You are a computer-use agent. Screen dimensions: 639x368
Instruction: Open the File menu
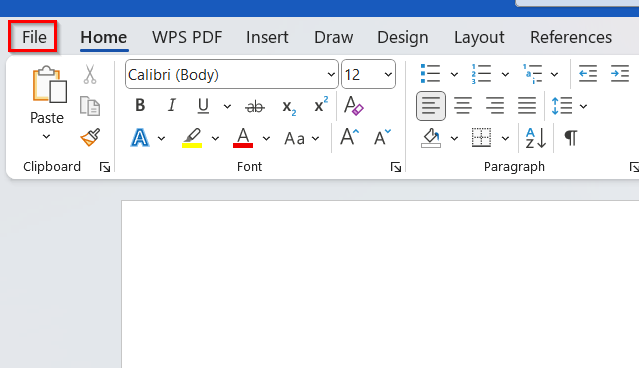pyautogui.click(x=34, y=37)
